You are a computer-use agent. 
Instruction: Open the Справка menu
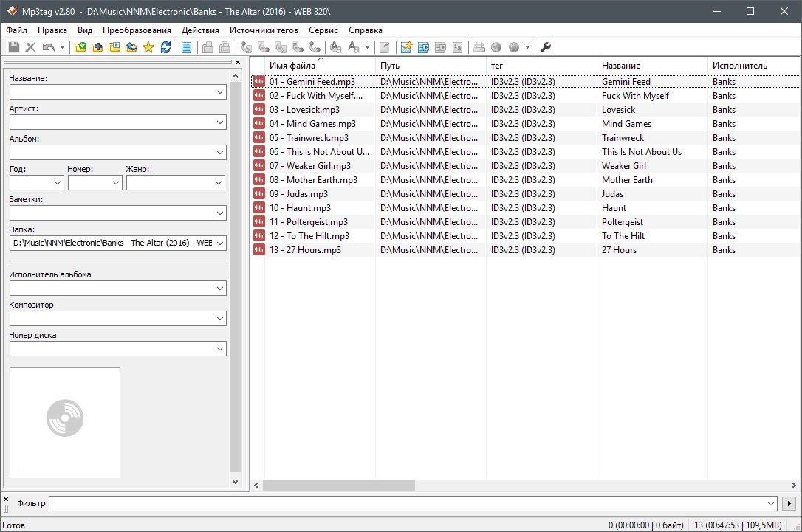(x=366, y=30)
